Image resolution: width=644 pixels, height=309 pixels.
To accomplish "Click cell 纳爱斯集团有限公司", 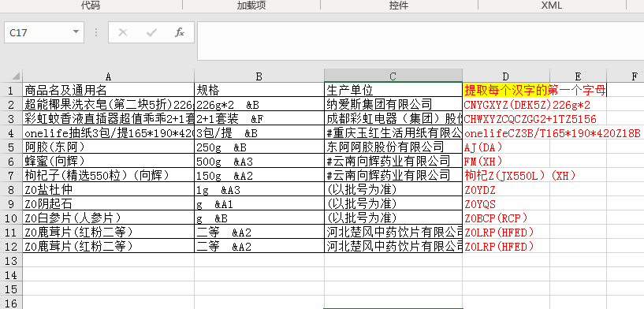I will 393,104.
